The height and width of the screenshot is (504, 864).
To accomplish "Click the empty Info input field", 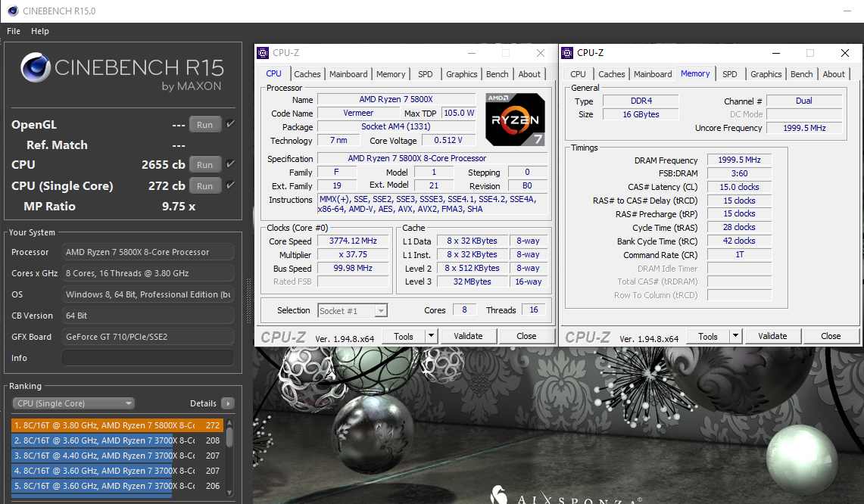I will click(148, 357).
